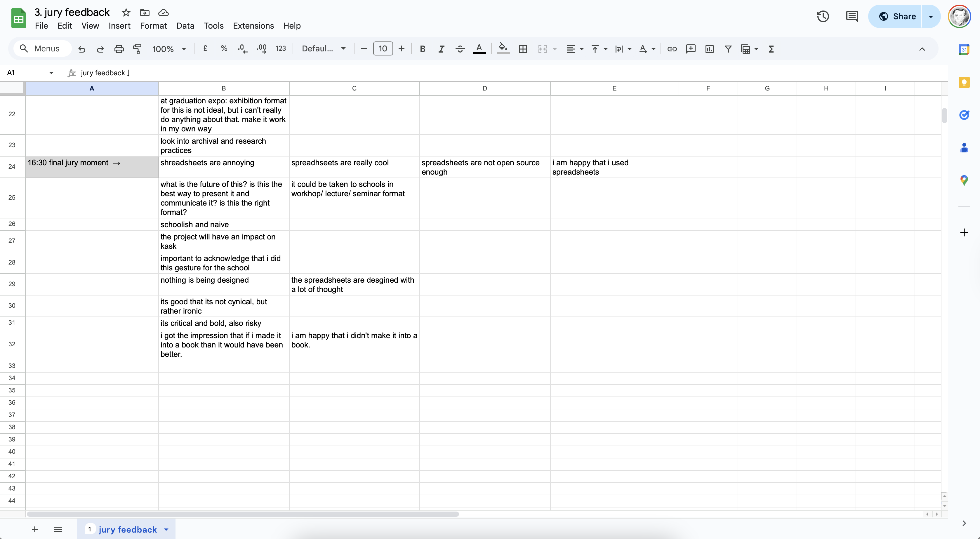Open version history clock icon
Screen dimensions: 980x539
pos(823,16)
